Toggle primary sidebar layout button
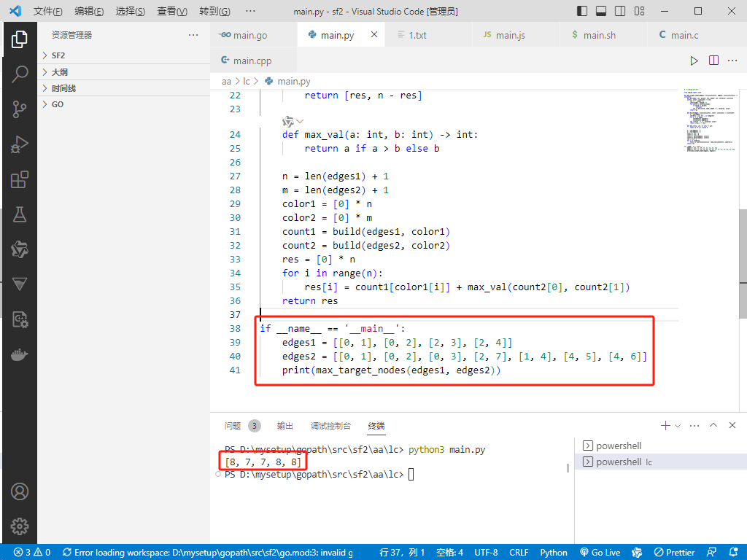Viewport: 747px width, 560px height. (581, 11)
